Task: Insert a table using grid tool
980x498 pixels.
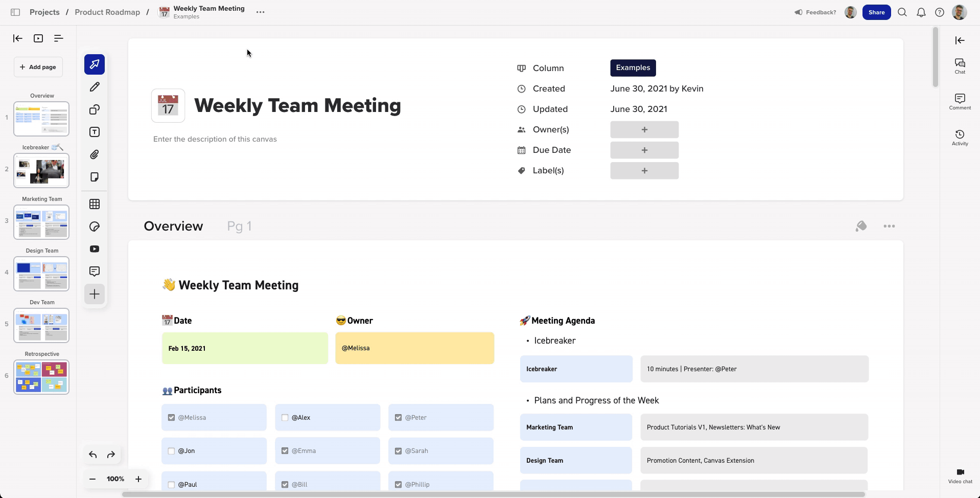Action: click(95, 204)
